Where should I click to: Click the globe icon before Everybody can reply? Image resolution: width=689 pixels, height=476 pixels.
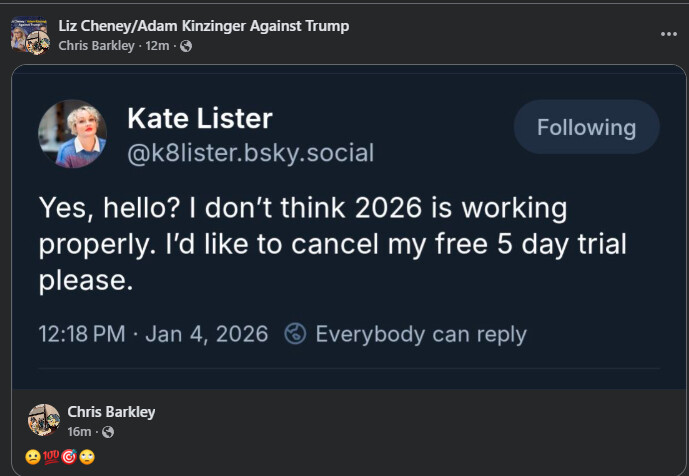pos(295,334)
